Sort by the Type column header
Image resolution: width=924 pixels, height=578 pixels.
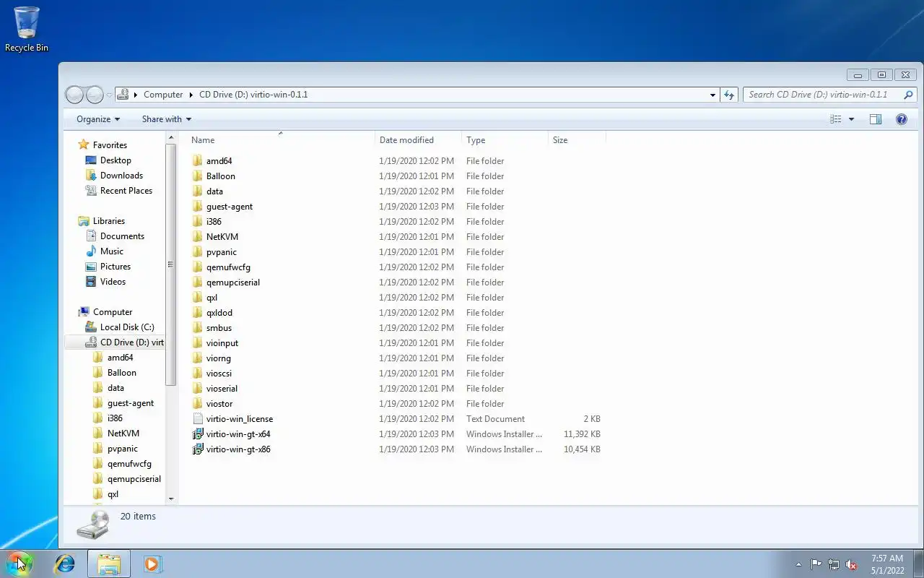[505, 140]
